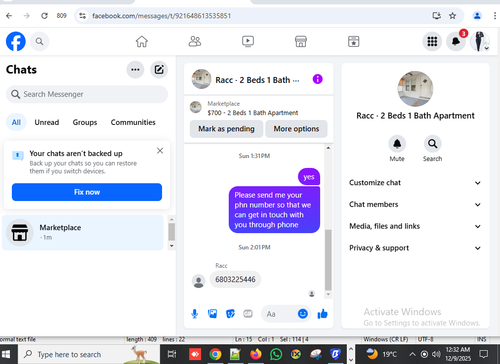Click Racc's avatar beside the phone number
The image size is (500, 364).
pos(199,281)
